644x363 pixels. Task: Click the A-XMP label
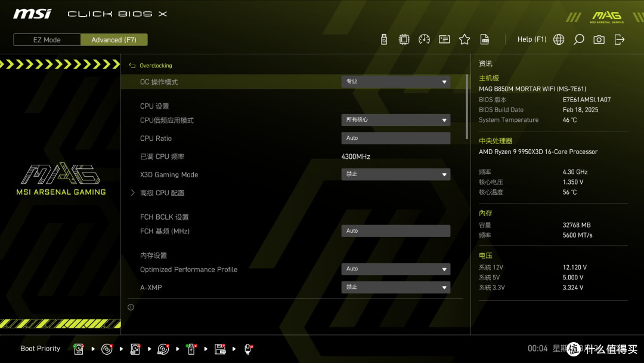151,288
